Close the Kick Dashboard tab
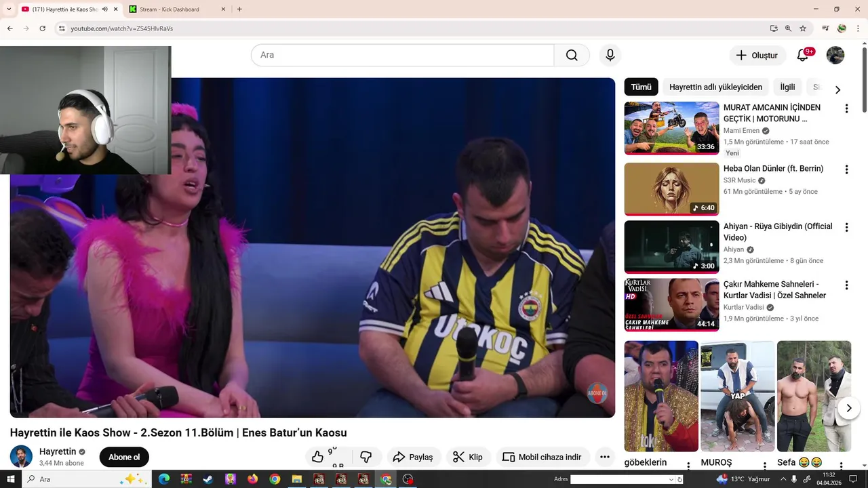This screenshot has height=488, width=868. click(x=223, y=9)
